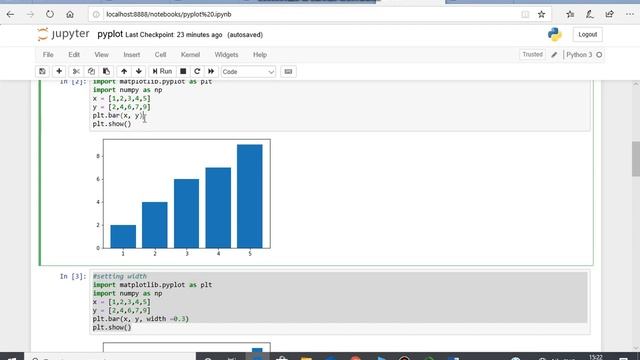
Task: Click the Run cell button
Action: click(162, 71)
